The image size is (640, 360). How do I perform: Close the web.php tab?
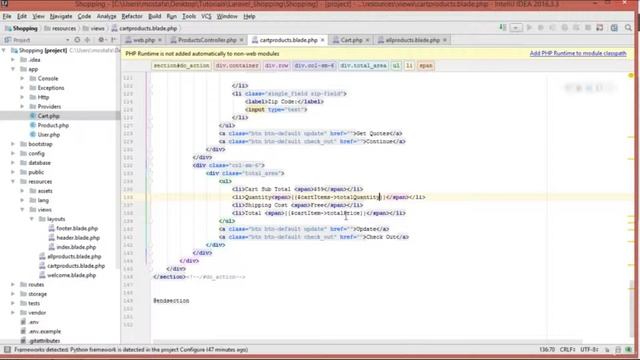(x=160, y=40)
